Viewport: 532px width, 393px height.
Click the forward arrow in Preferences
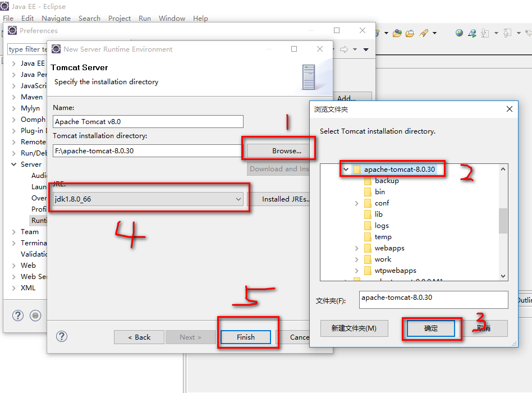click(x=344, y=49)
